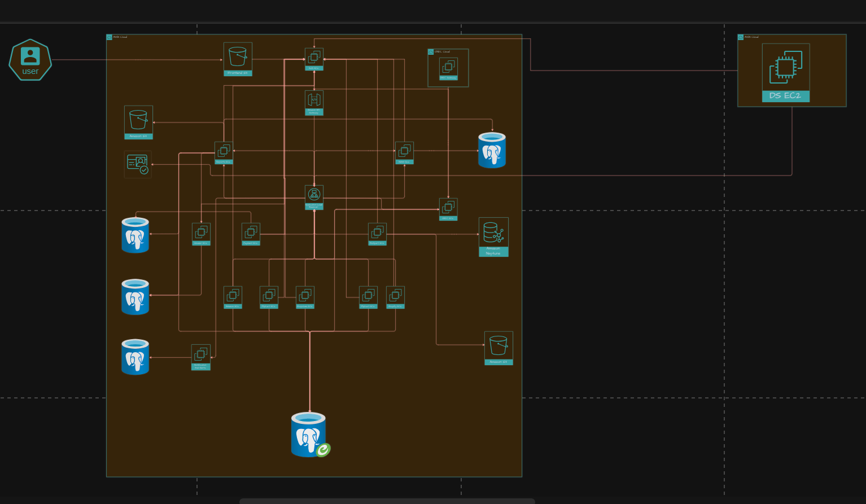Click the Amazon API Gateway icon

point(314,103)
